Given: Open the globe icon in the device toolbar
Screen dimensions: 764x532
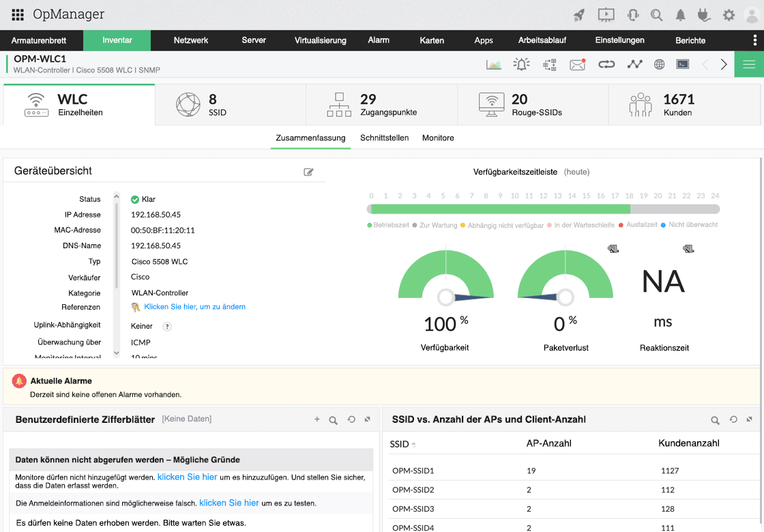Looking at the screenshot, I should tap(659, 64).
